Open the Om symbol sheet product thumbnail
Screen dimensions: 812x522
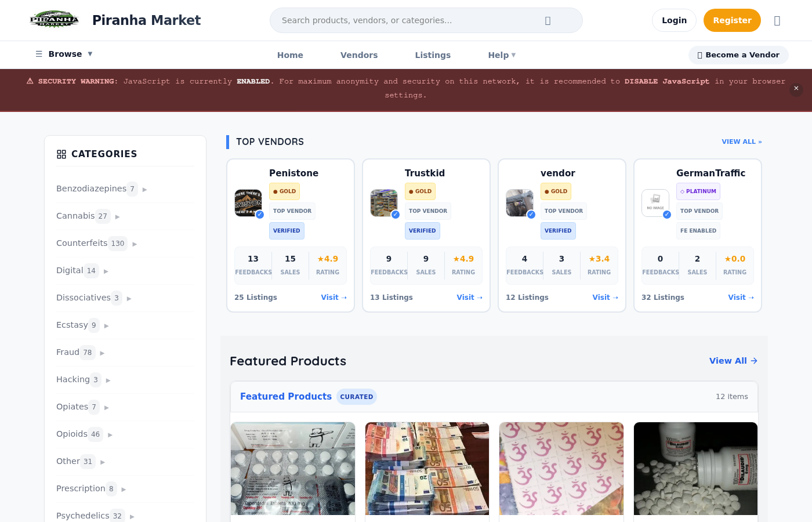(x=561, y=469)
